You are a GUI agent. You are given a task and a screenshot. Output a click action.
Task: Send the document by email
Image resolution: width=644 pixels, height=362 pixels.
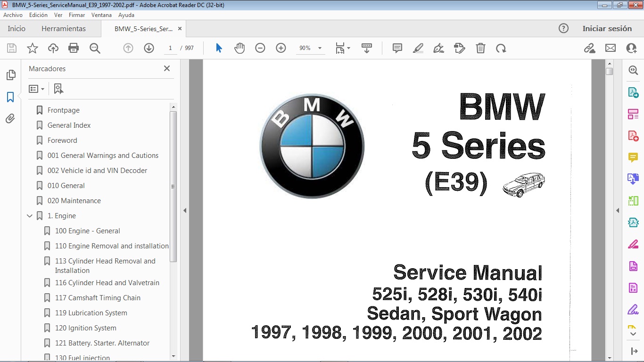click(610, 48)
